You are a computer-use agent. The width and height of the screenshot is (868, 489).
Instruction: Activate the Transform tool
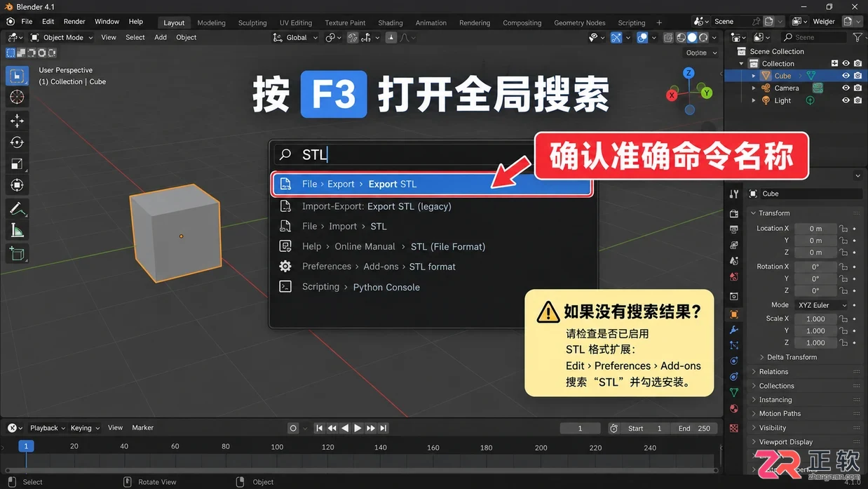pos(17,186)
